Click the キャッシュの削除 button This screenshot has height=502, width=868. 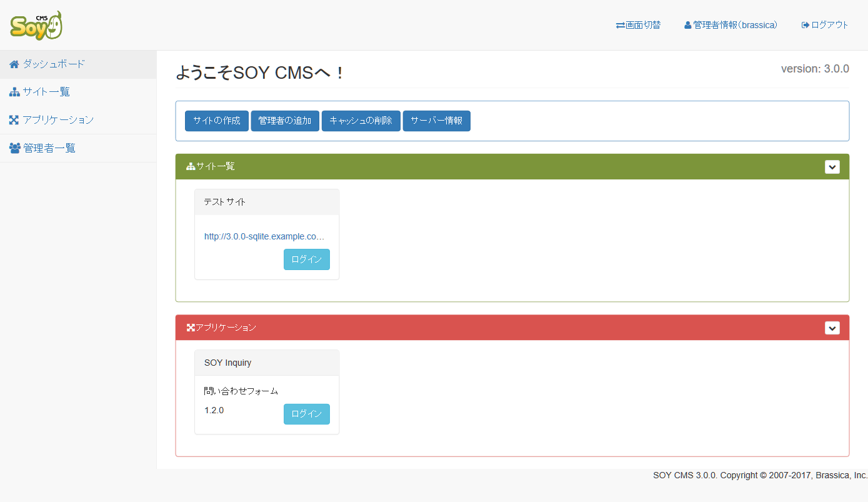coord(361,121)
